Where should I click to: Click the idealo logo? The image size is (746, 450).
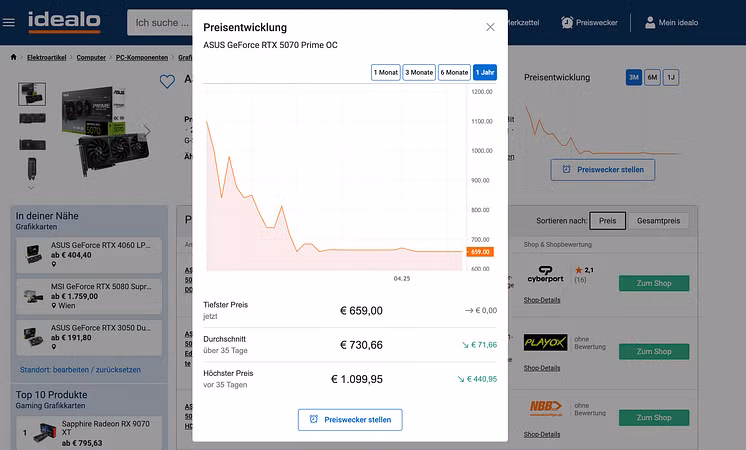[65, 21]
